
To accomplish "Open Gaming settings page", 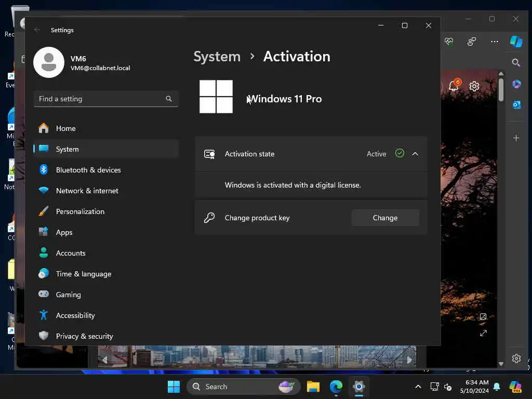I will click(x=106, y=295).
